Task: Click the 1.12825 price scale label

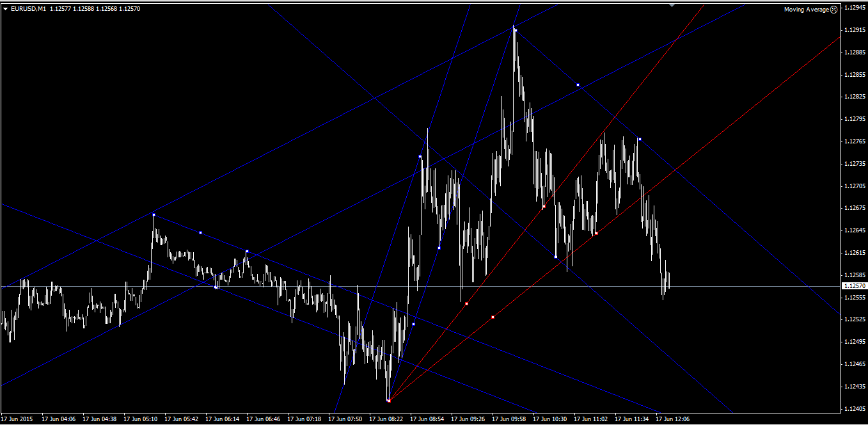Action: coord(855,97)
